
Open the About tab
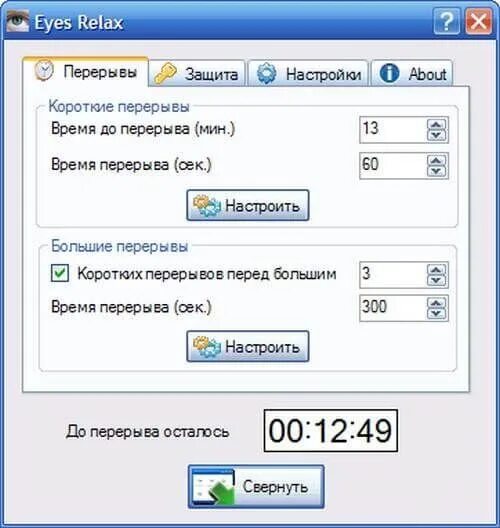pos(412,74)
